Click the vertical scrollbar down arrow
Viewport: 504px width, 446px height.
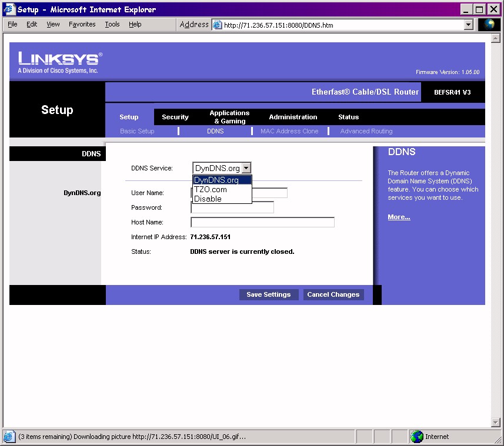[495, 422]
